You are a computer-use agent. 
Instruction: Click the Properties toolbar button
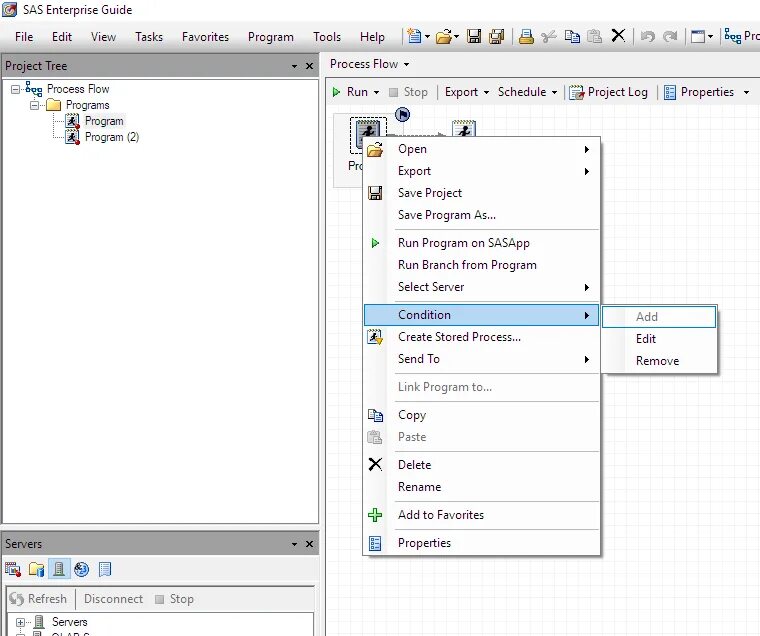(x=698, y=92)
